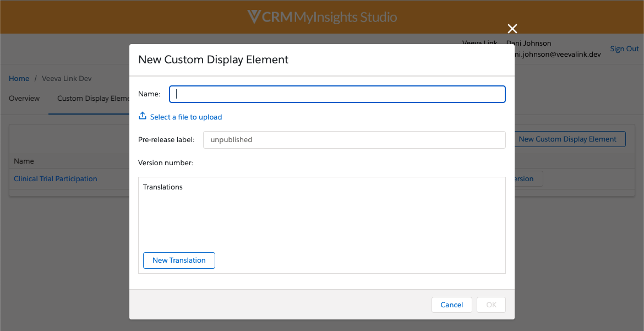Screen dimensions: 644x331
Task: Go to Home via the breadcrumb
Action: coord(19,79)
